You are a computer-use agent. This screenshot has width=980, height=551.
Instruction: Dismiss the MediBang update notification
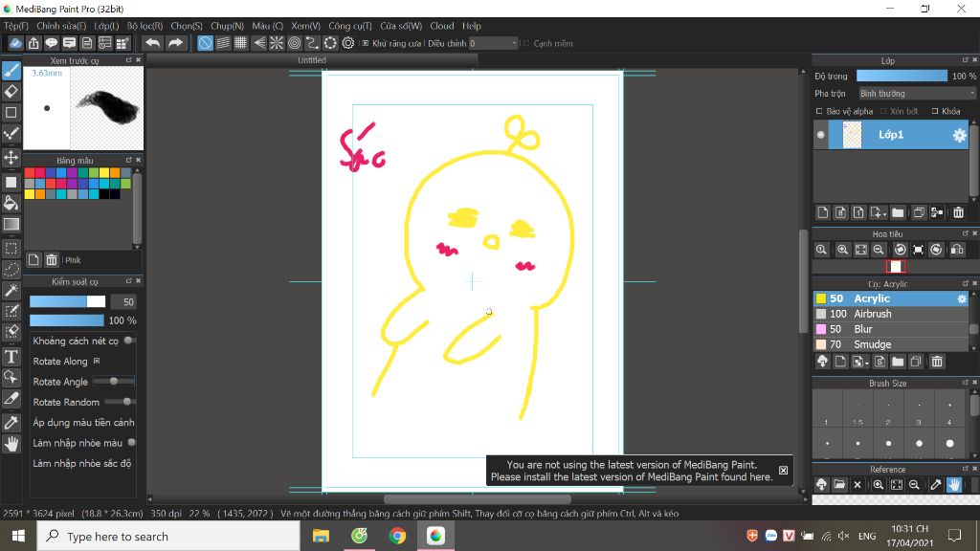(x=783, y=471)
